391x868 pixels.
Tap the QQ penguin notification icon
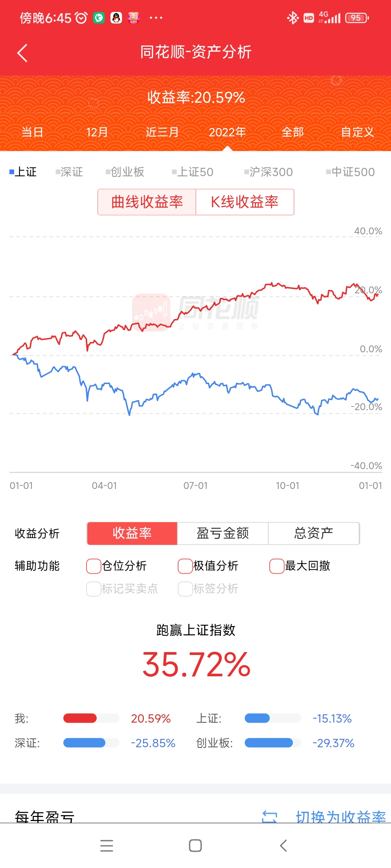pyautogui.click(x=116, y=18)
